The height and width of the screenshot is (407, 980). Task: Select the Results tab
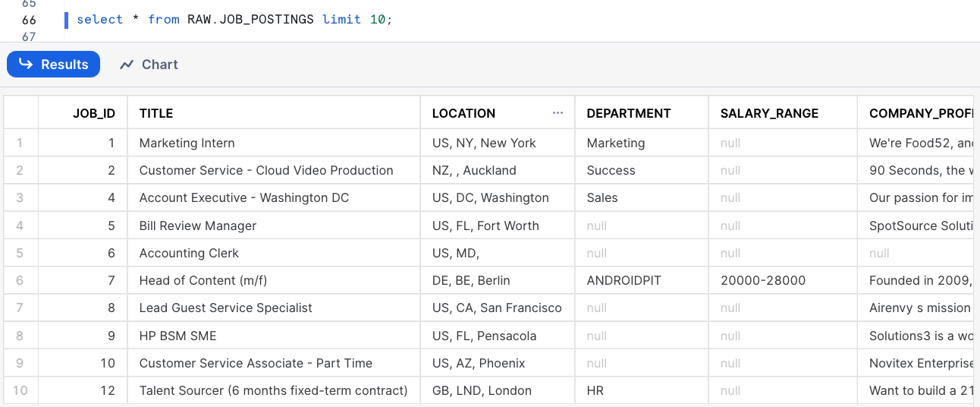54,65
